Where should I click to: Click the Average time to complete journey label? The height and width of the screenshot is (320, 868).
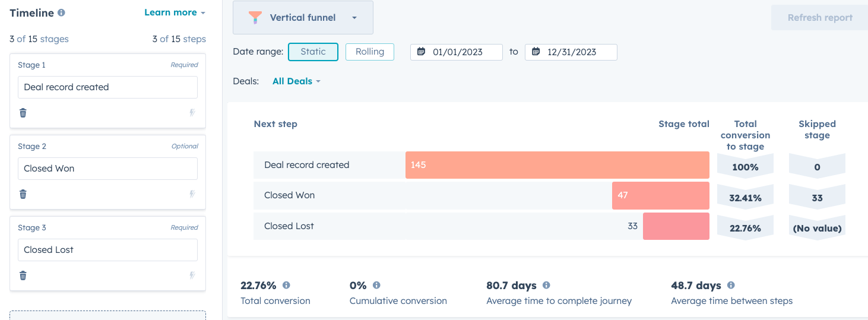tap(559, 301)
